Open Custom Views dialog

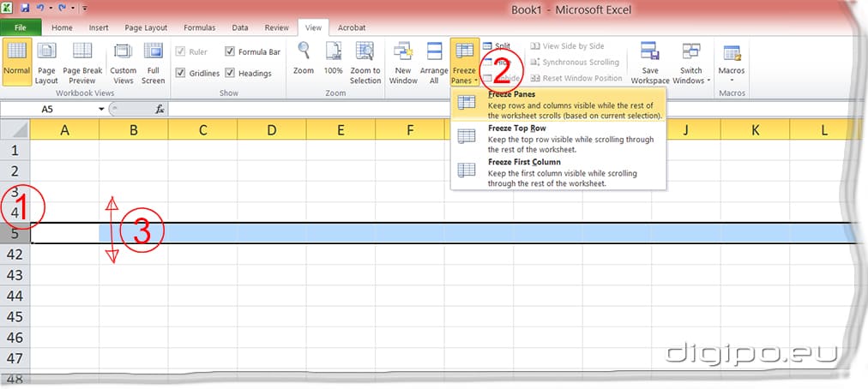[123, 63]
